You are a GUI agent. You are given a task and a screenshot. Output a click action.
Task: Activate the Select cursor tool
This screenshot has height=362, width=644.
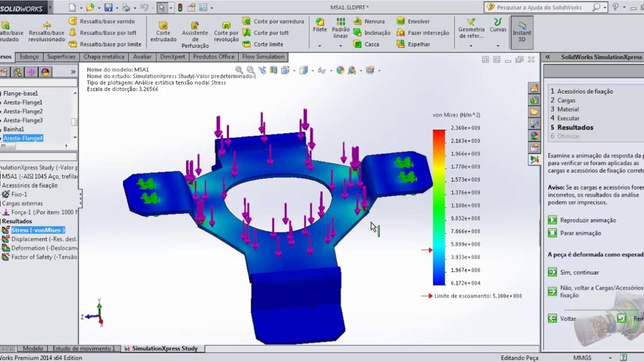tap(162, 8)
